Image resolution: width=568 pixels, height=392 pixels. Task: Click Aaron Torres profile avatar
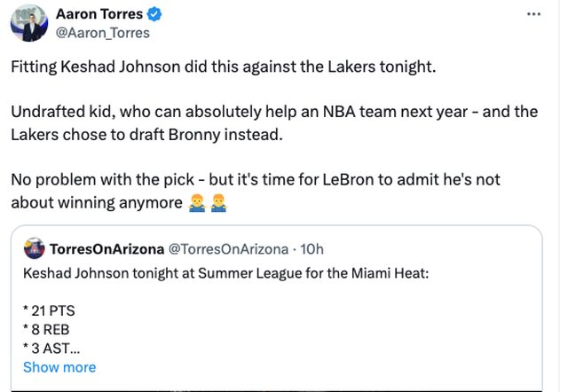tap(28, 22)
